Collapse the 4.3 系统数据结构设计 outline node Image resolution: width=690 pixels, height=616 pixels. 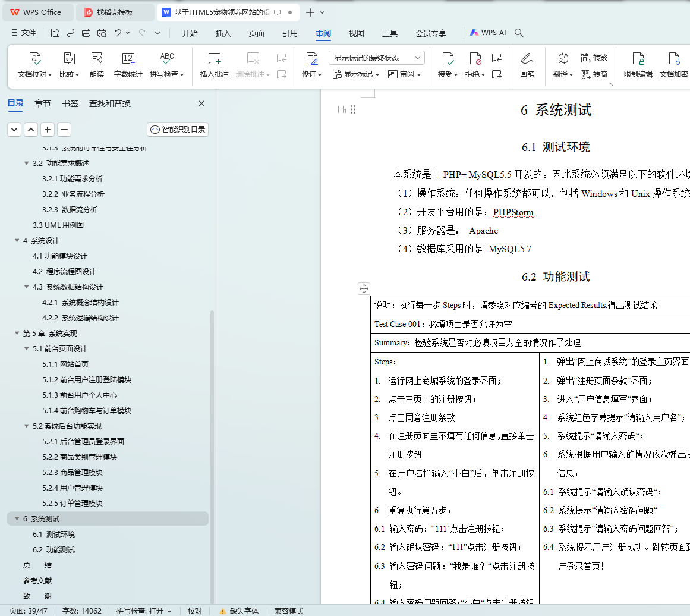26,287
